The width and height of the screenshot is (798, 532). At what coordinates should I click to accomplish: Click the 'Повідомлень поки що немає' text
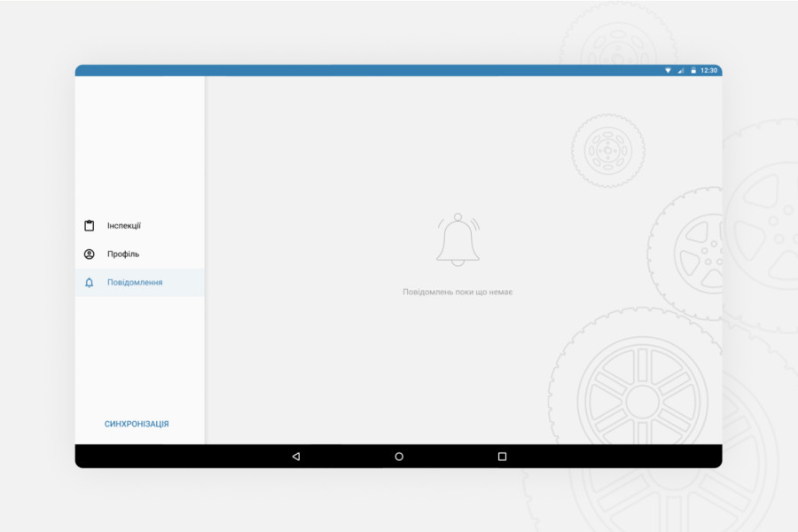[x=458, y=292]
